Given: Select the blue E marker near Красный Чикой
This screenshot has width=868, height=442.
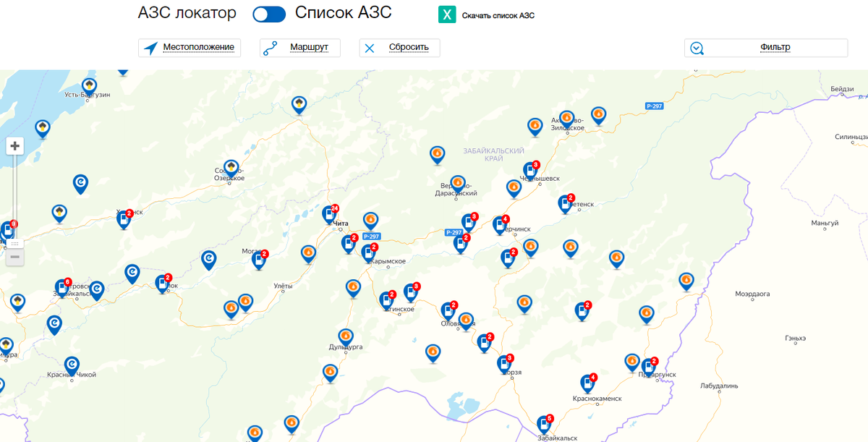Looking at the screenshot, I should tap(72, 367).
